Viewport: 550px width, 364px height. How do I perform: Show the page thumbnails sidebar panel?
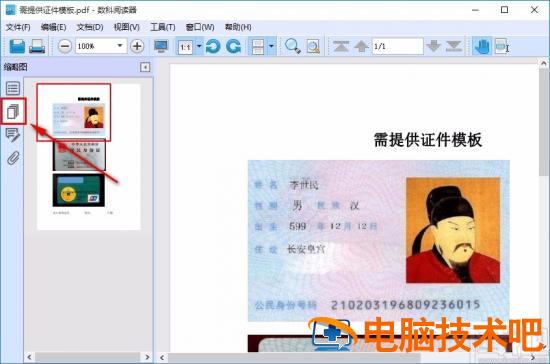point(13,112)
